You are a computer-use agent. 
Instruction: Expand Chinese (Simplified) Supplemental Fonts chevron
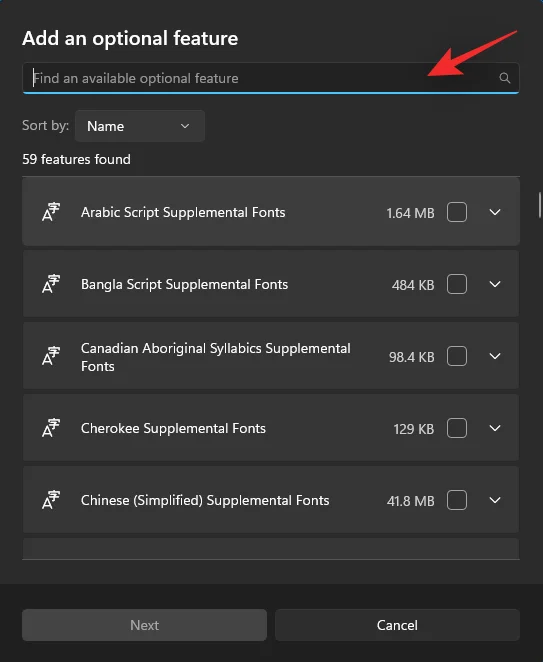tap(495, 500)
